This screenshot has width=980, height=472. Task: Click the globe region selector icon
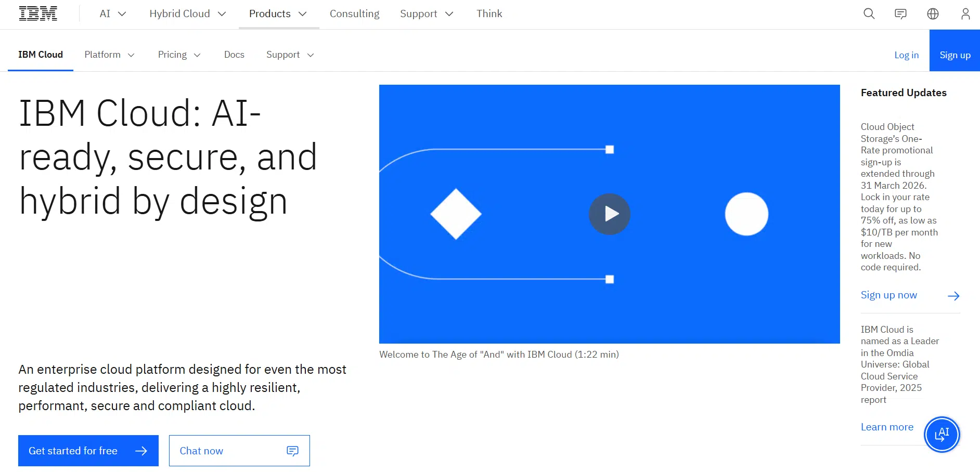[933, 14]
